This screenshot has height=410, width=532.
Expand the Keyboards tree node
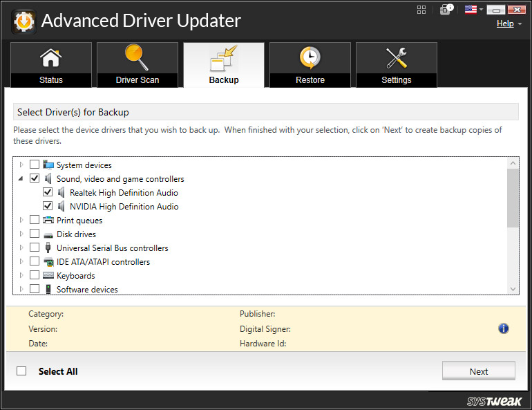[21, 275]
